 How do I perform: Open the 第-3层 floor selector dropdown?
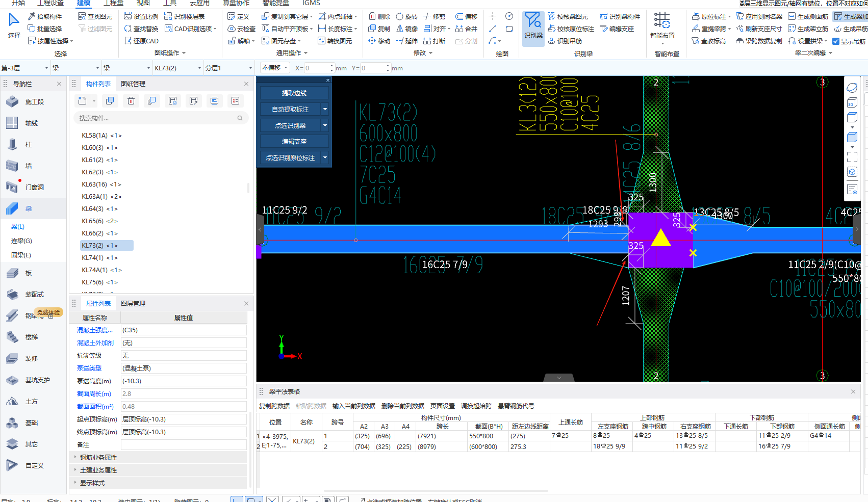point(46,68)
